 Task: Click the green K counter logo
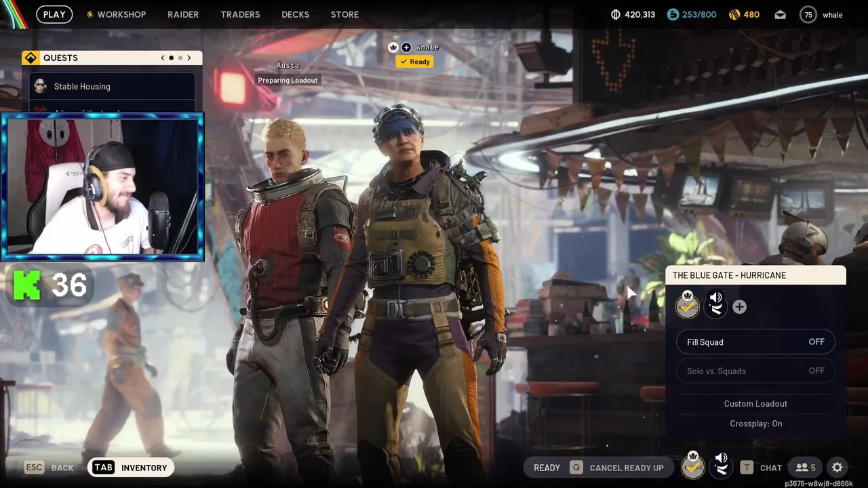point(27,284)
